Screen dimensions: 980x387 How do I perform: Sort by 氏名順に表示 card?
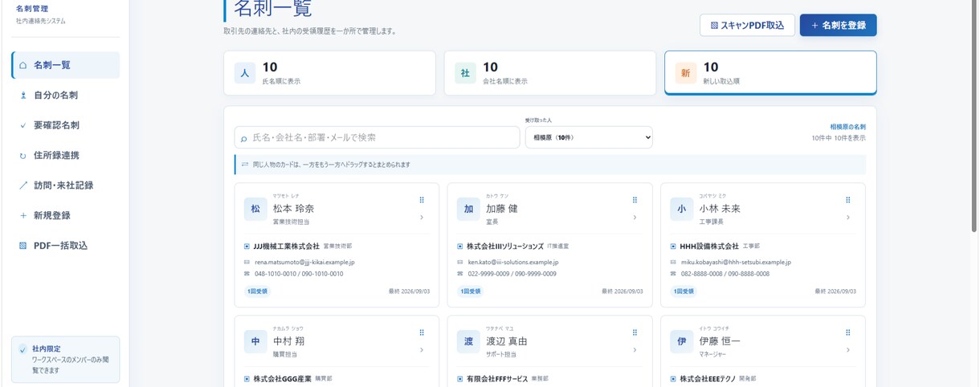coord(329,73)
